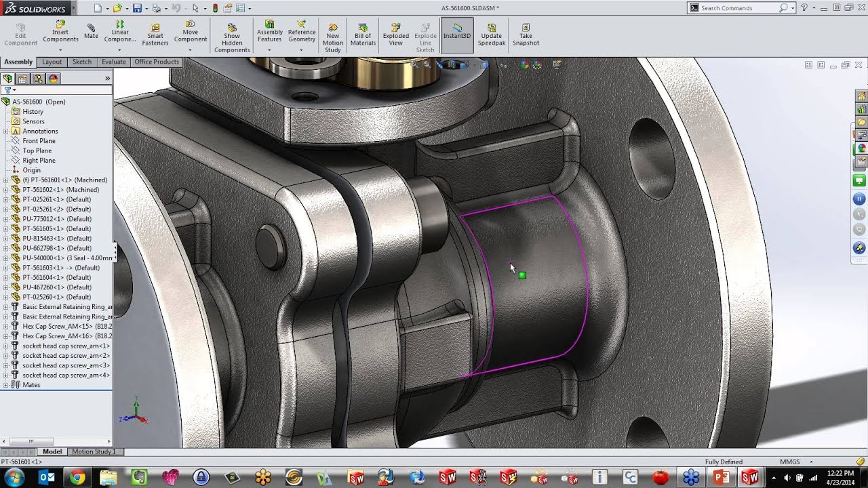Expand the (f) PT-561601<1> component
The height and width of the screenshot is (488, 868).
(x=5, y=180)
